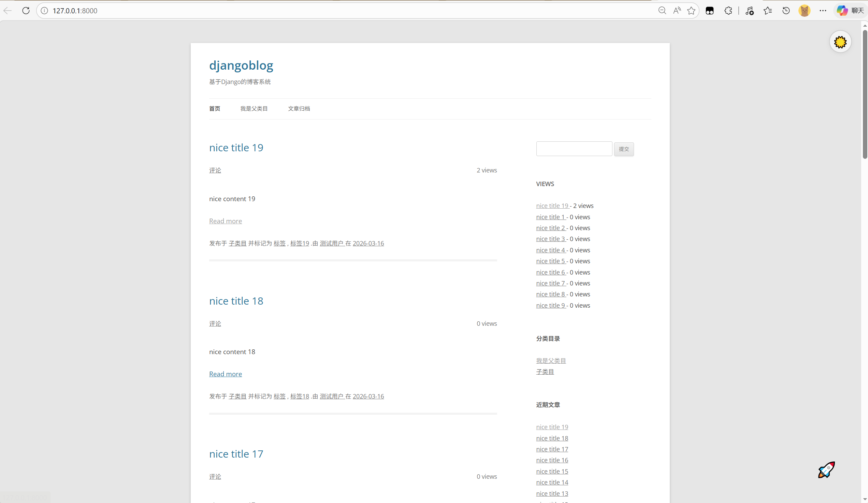The image size is (868, 503).
Task: Open browser history clock icon
Action: [786, 11]
